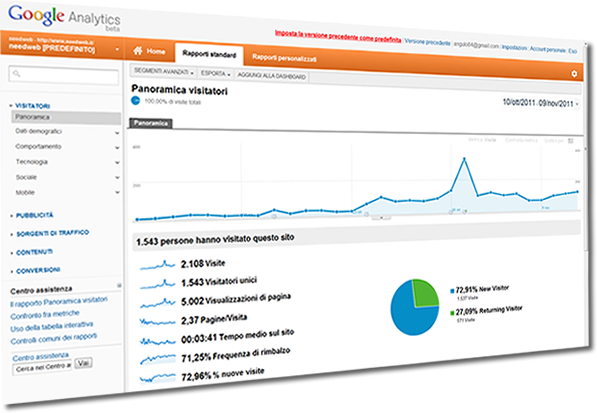Click the Visualizzazioni di pagina sparkline

coord(157,303)
